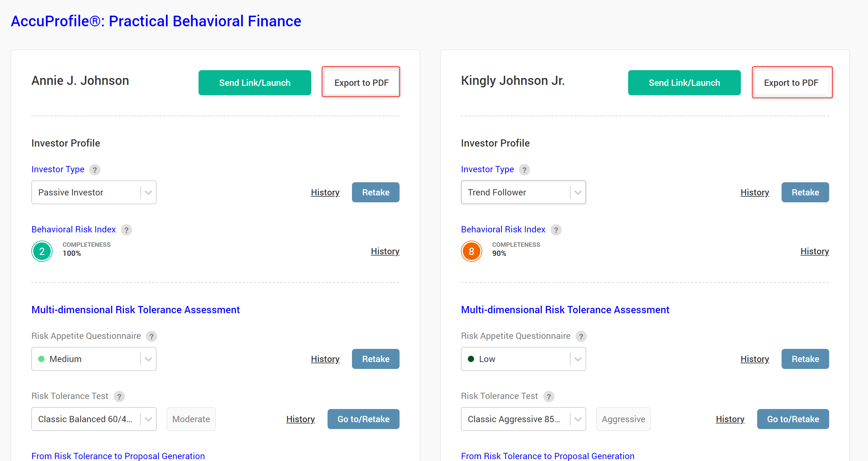868x461 pixels.
Task: Click Annie's green Behavioral Risk Index score 2
Action: (42, 251)
